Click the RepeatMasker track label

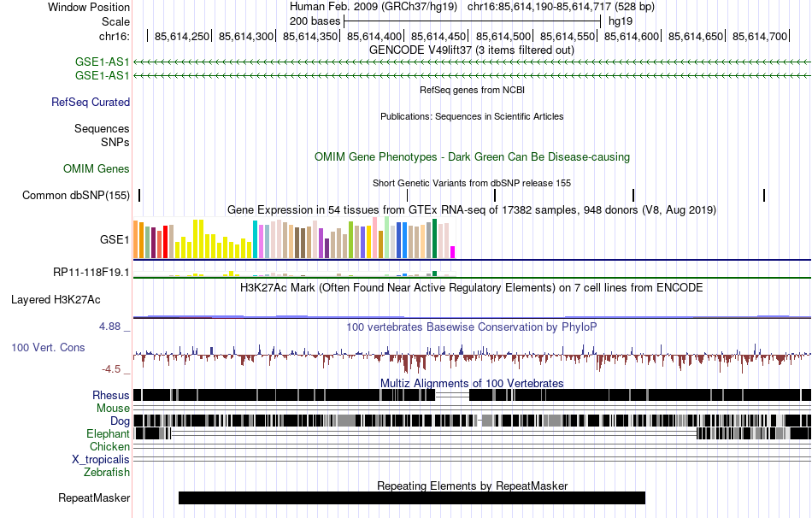tap(94, 497)
